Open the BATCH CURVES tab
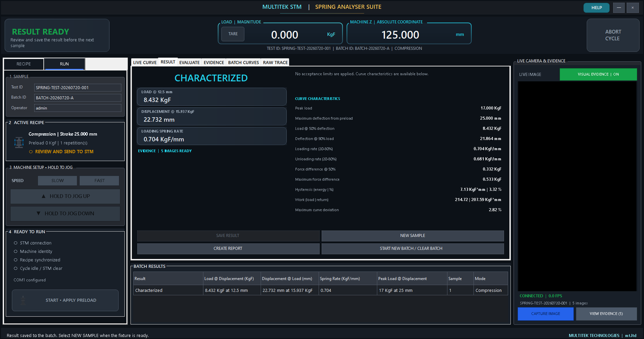644x339 pixels. (x=244, y=62)
